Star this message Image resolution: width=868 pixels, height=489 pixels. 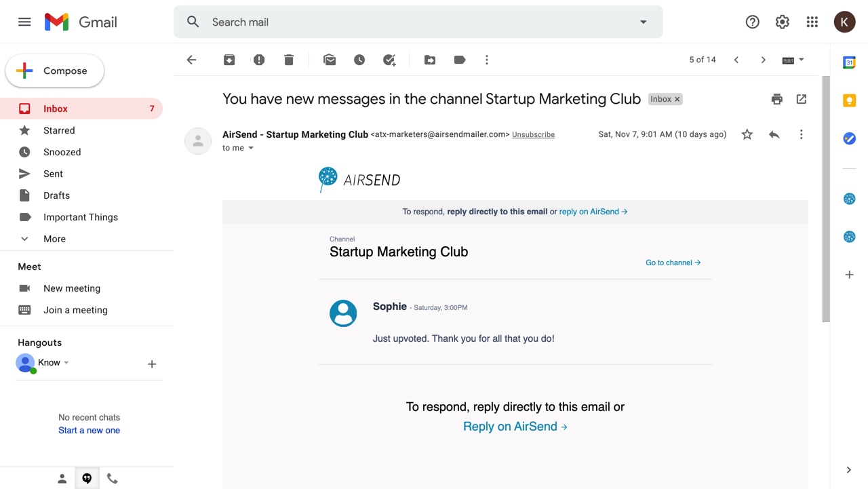tap(747, 134)
